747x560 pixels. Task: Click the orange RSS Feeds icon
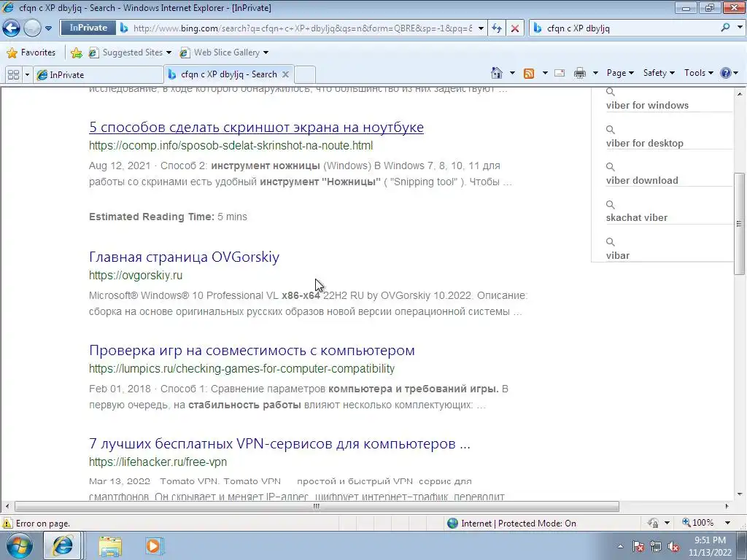click(529, 74)
